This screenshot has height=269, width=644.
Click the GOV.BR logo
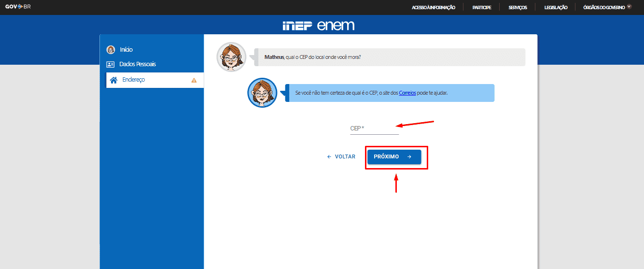pyautogui.click(x=18, y=7)
